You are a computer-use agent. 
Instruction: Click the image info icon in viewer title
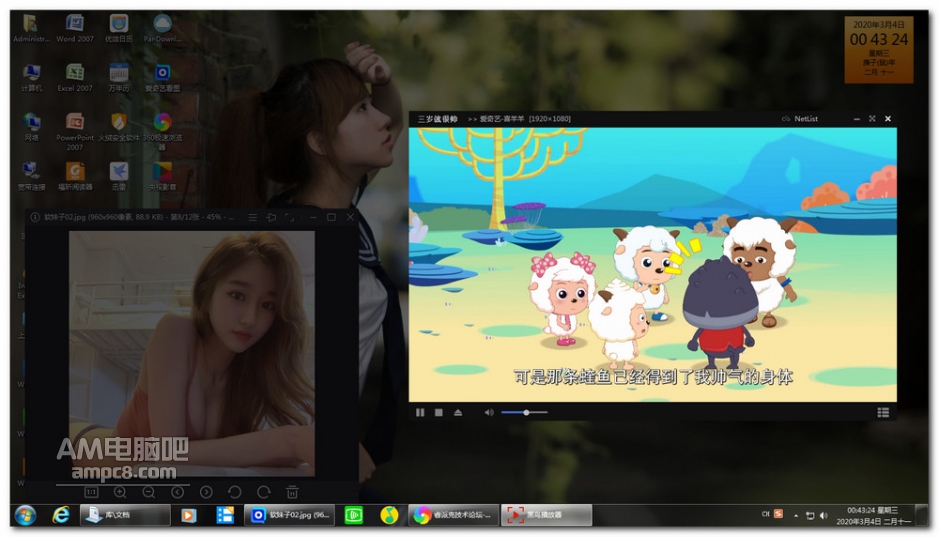click(35, 217)
